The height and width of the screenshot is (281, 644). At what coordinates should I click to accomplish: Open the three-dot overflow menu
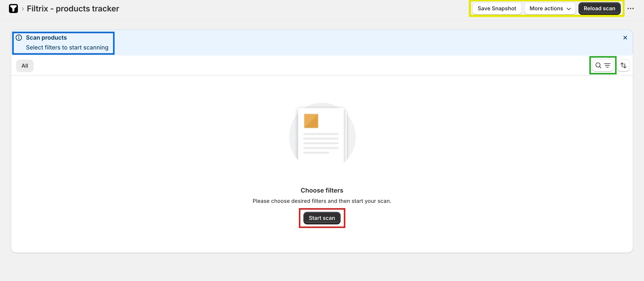click(630, 9)
